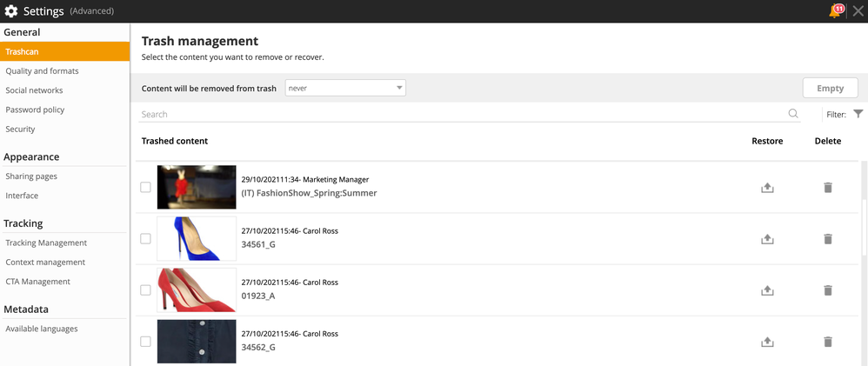Screen dimensions: 868x366
Task: Click the search magnifier icon
Action: [793, 114]
